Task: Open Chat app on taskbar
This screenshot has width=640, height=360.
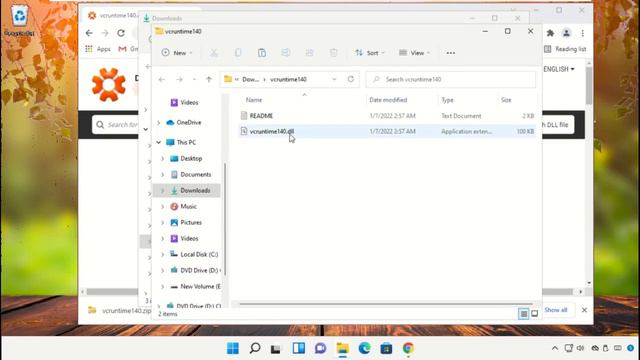Action: pos(320,348)
